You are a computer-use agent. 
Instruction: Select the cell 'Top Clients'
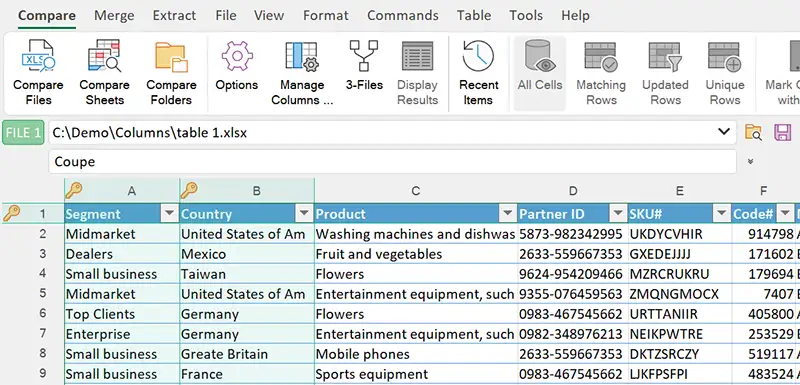pyautogui.click(x=122, y=314)
